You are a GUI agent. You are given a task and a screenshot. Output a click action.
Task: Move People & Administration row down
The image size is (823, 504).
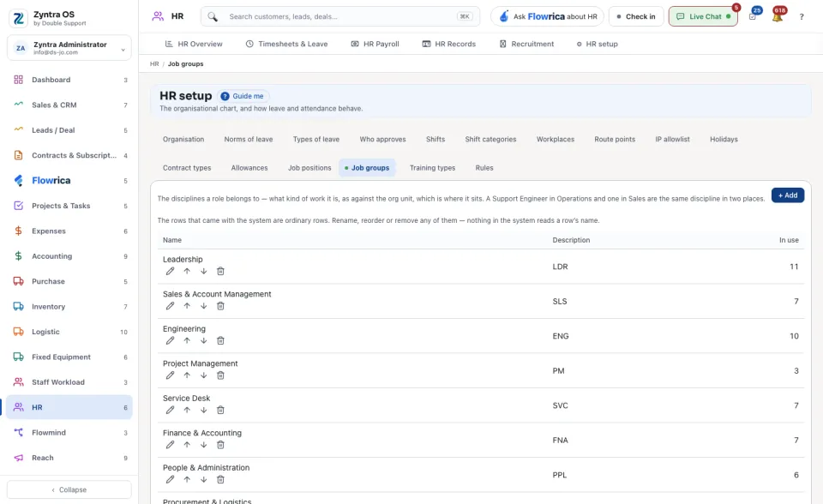[x=204, y=479]
